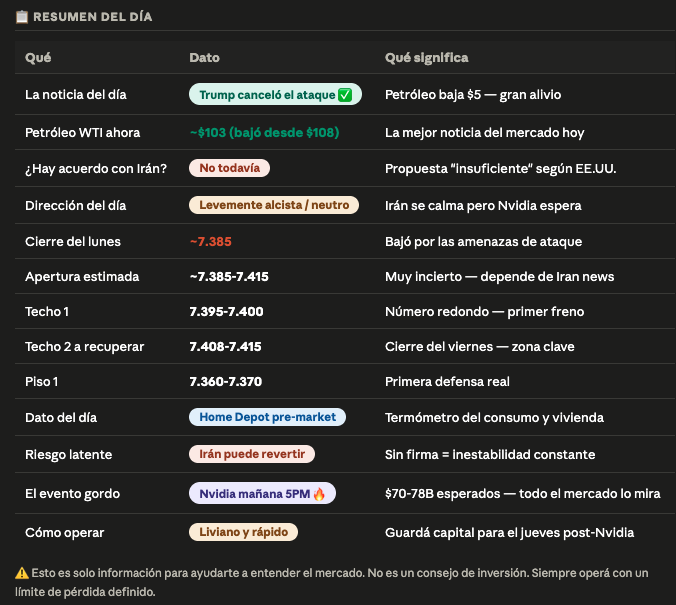Select the '7.408-7.415' value
Viewport: 676px width, 605px height.
click(x=225, y=347)
